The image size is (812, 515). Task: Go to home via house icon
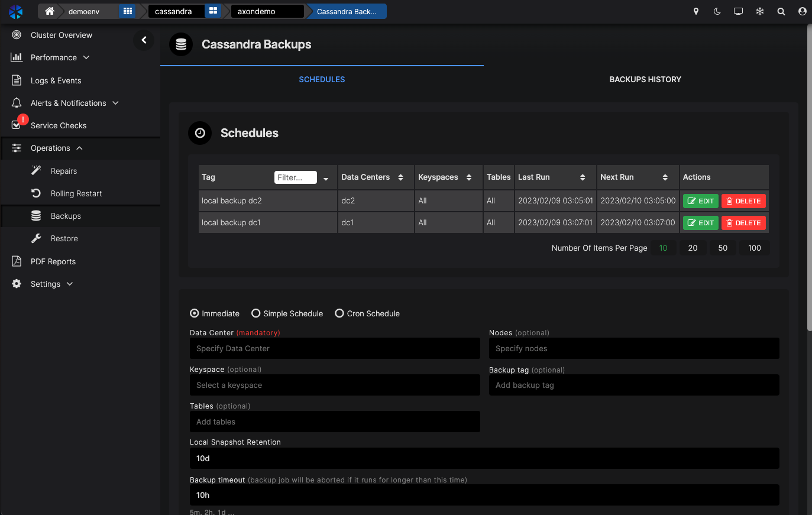(x=50, y=11)
